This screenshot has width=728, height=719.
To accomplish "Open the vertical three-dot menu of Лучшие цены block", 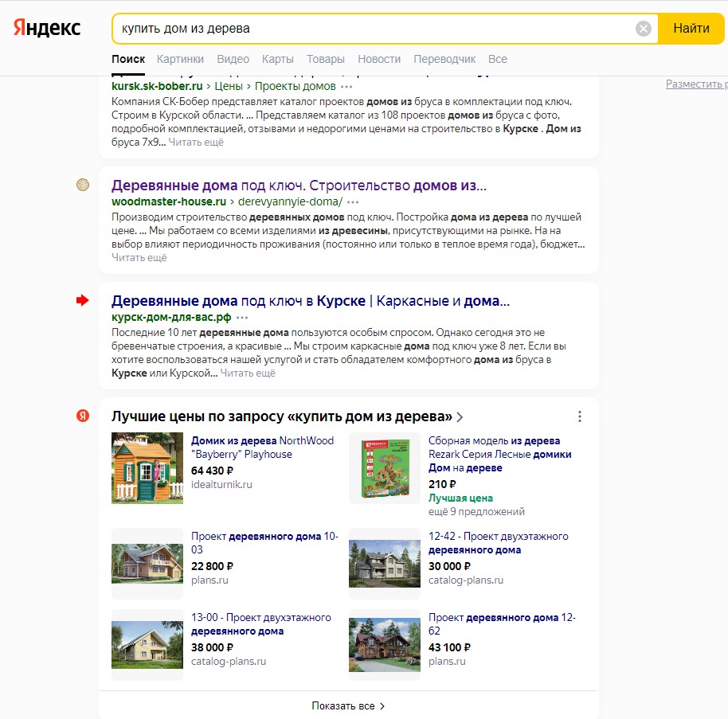I will point(579,416).
